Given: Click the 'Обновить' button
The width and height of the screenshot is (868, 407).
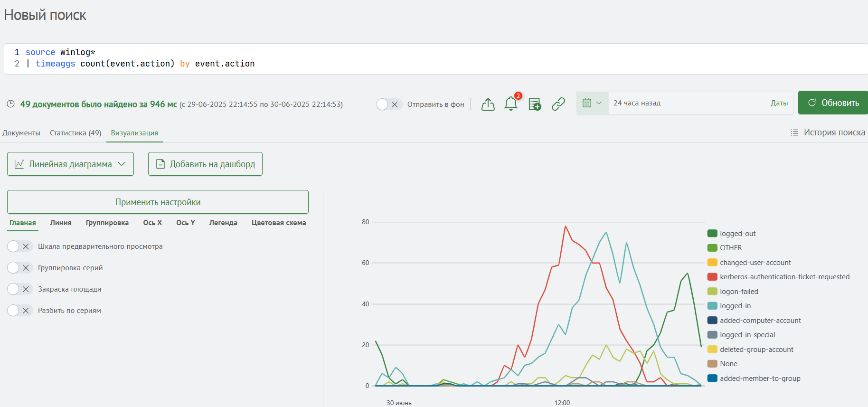Looking at the screenshot, I should pyautogui.click(x=833, y=103).
